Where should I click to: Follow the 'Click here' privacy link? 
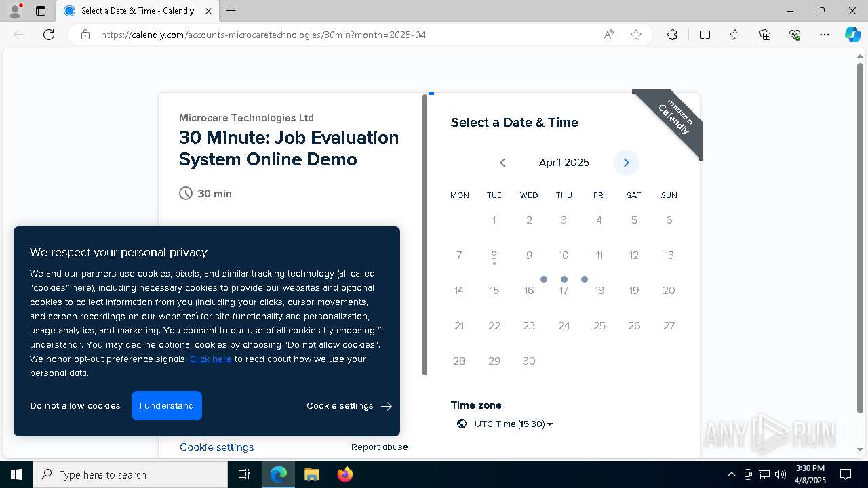(x=211, y=359)
